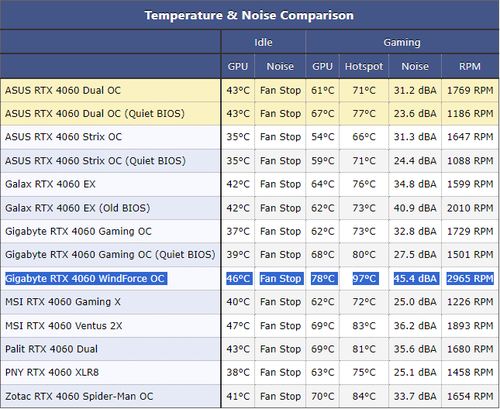This screenshot has width=500, height=409.
Task: Click the 25.0 dBA MSI Gaming X noise
Action: click(415, 302)
